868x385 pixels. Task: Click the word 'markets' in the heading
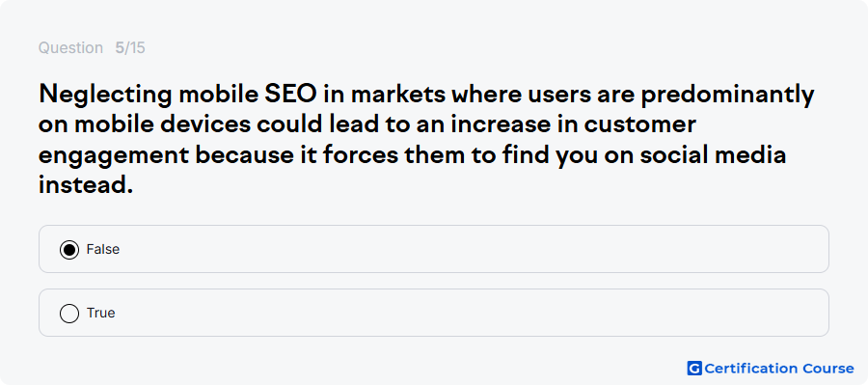point(398,96)
